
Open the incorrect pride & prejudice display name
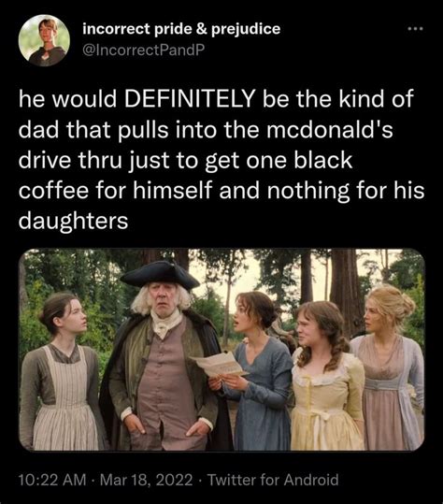pos(181,29)
